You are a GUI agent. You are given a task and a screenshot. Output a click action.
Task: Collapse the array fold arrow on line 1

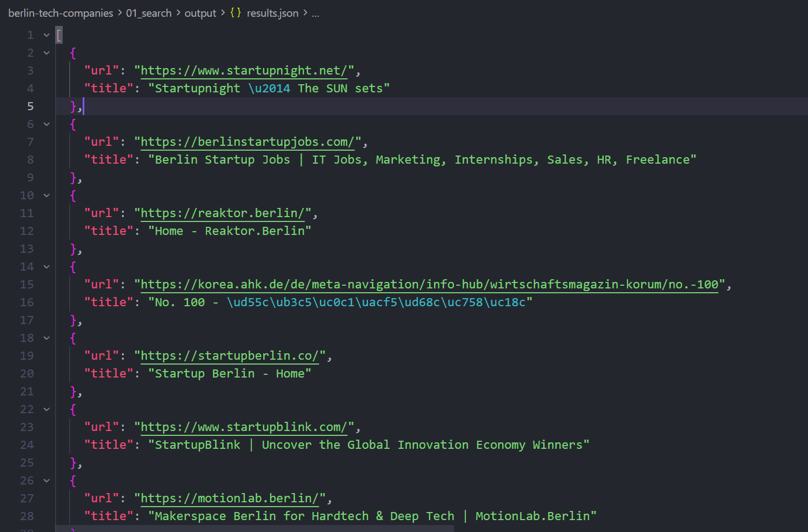click(47, 35)
